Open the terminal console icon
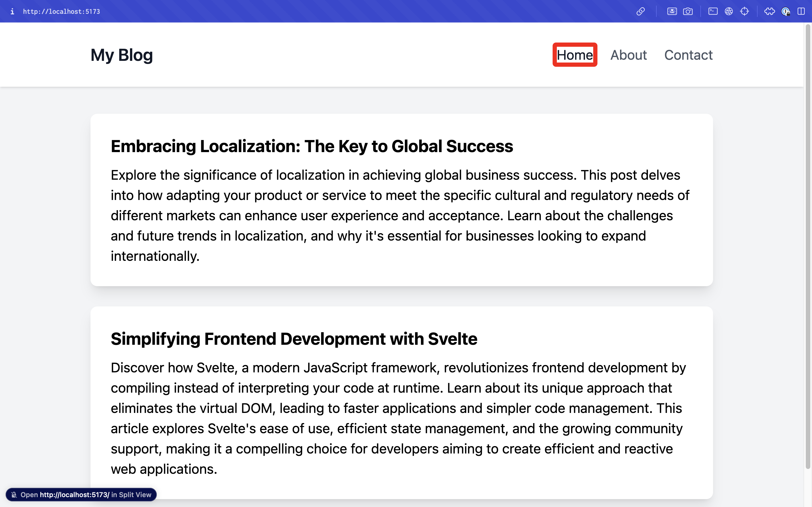 (713, 11)
